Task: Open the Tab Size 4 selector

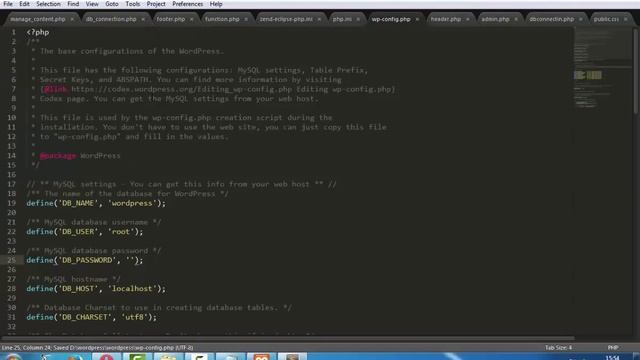Action: tap(558, 348)
